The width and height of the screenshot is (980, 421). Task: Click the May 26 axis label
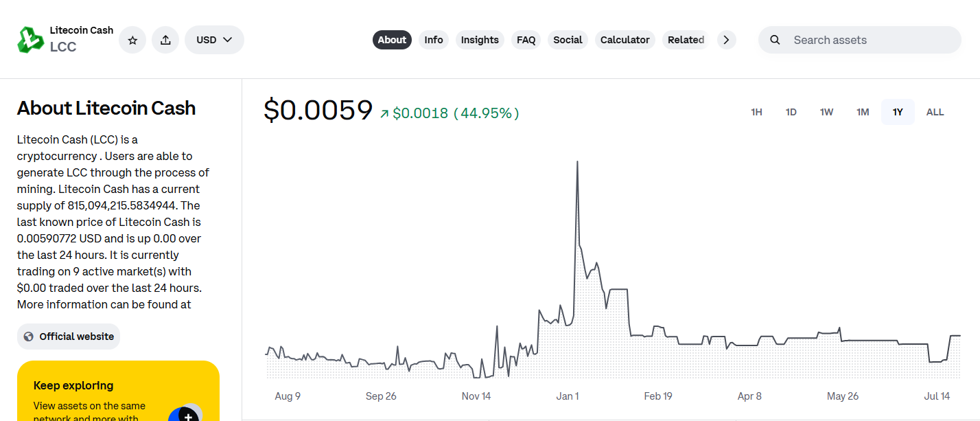click(x=843, y=396)
